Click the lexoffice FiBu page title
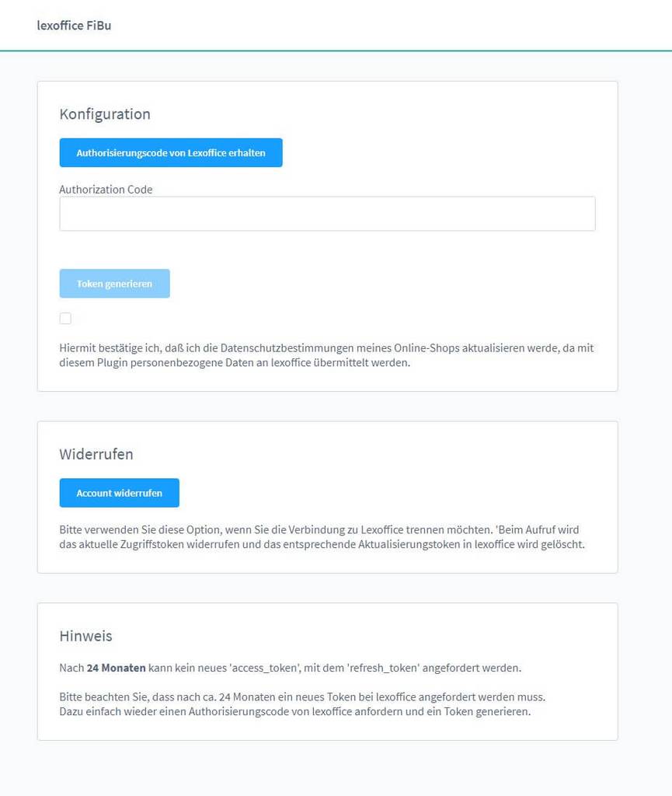Viewport: 672px width, 796px height. click(74, 26)
